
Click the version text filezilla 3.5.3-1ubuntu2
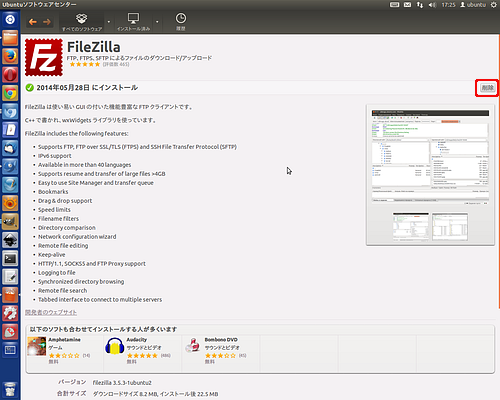coord(122,383)
